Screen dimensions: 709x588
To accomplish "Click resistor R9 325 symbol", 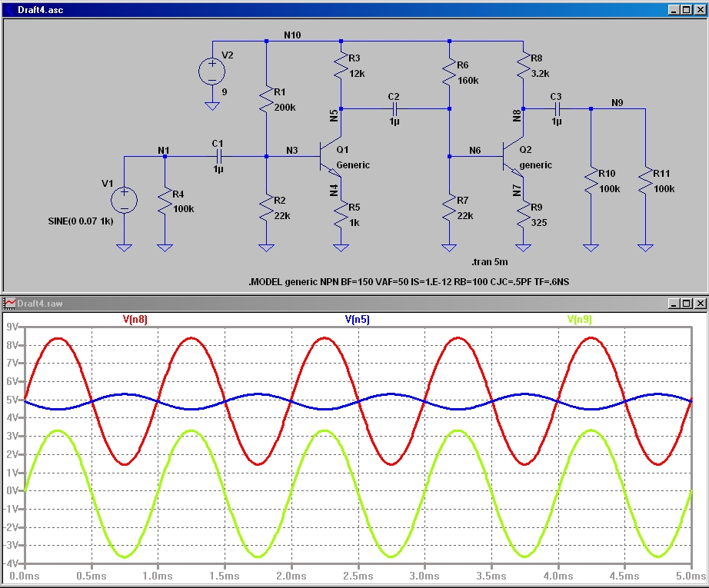I will (x=523, y=215).
